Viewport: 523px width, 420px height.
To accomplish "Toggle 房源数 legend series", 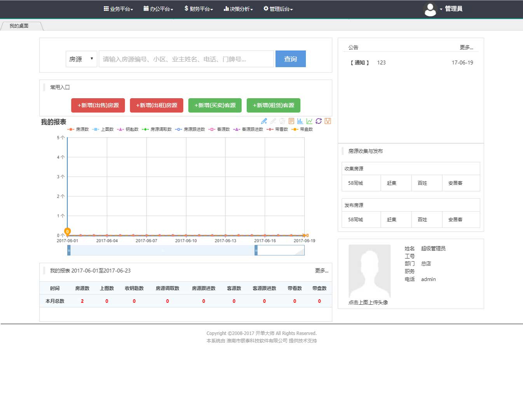I will 78,129.
